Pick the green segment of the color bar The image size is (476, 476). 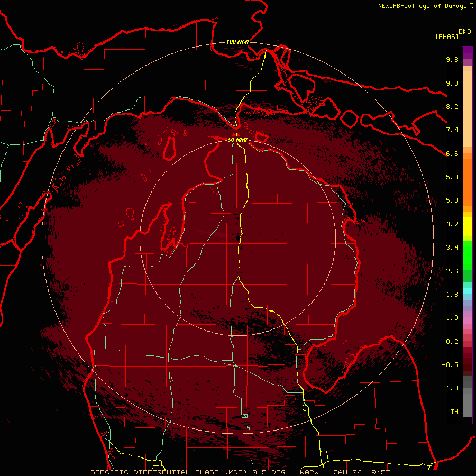point(467,256)
